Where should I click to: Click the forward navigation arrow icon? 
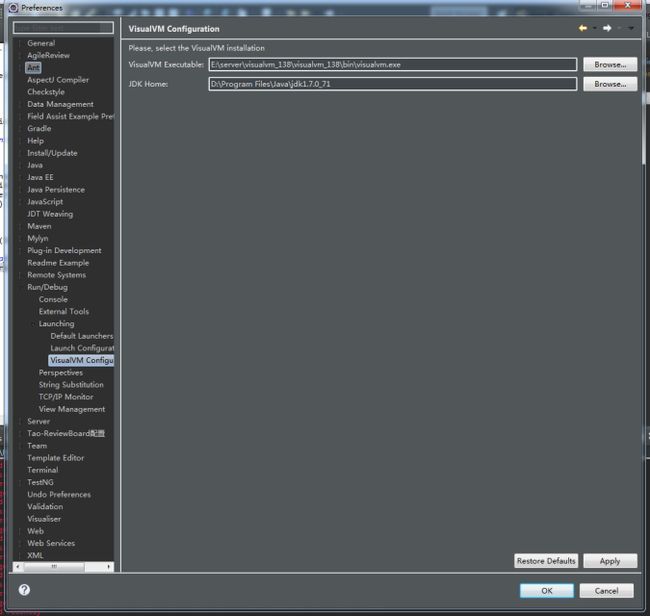click(x=607, y=28)
